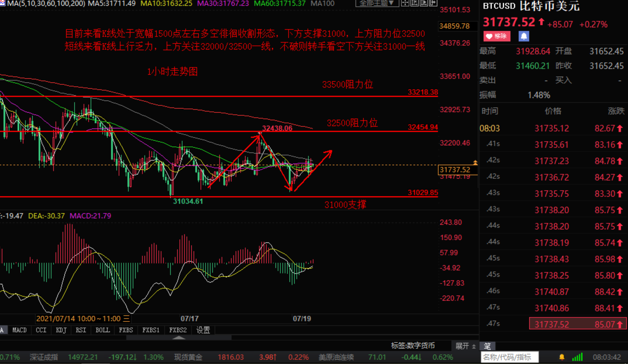Click the green signal strength icon
Viewport: 628px width, 364px height.
(577, 357)
